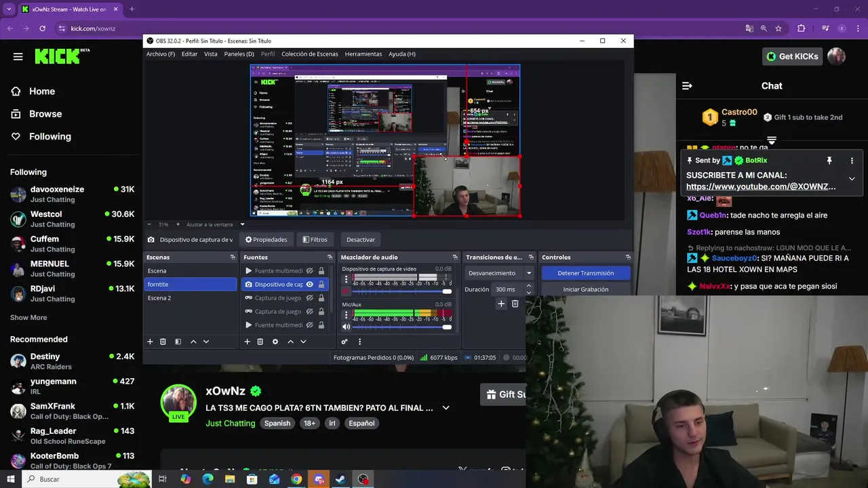This screenshot has height=488, width=868.
Task: Click the OBS Studio taskbar icon
Action: (x=363, y=479)
